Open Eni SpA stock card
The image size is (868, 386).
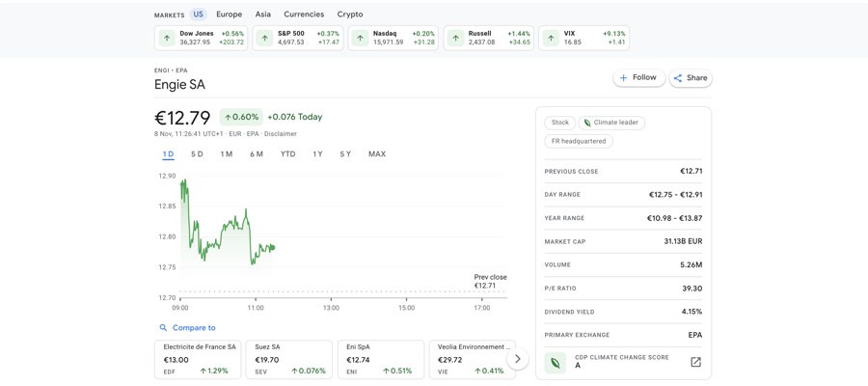click(x=381, y=359)
